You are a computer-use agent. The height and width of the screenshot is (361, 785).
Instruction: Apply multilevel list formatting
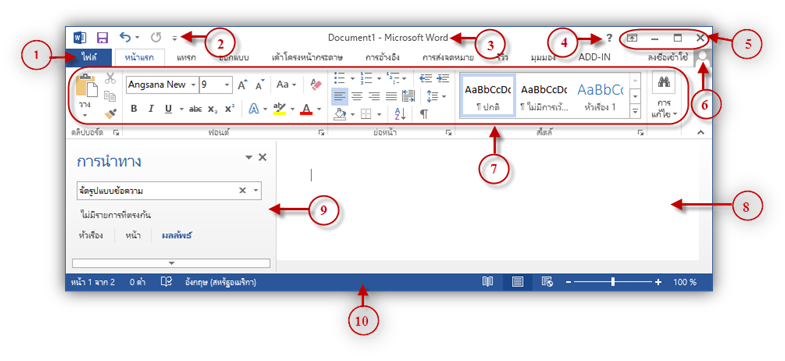(x=393, y=79)
